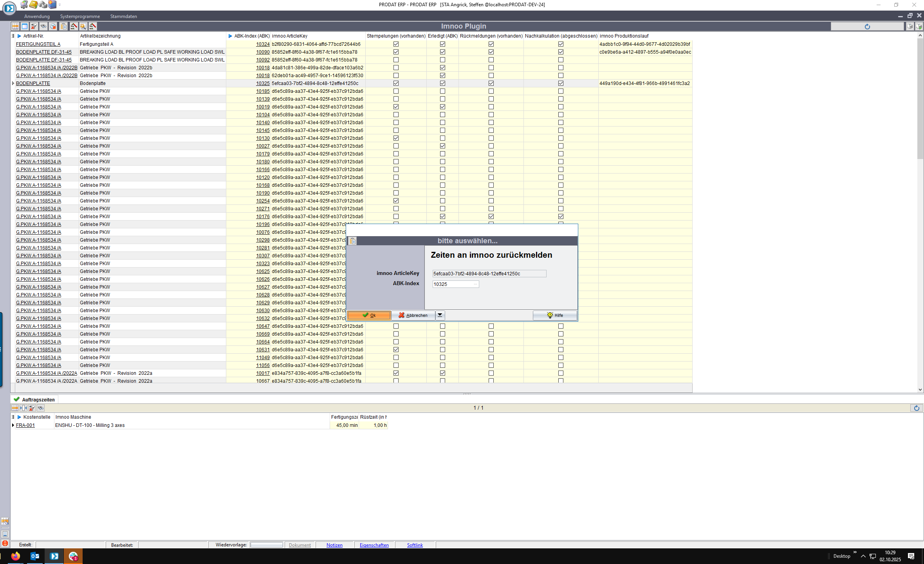Select the Auftragszeiten tab
This screenshot has height=564, width=924.
pos(38,399)
